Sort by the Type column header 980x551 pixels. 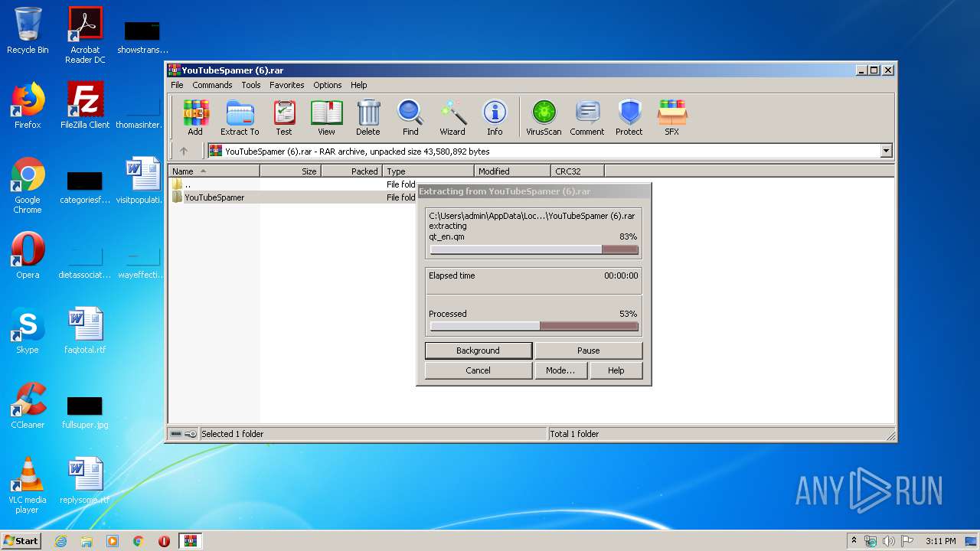(x=429, y=171)
